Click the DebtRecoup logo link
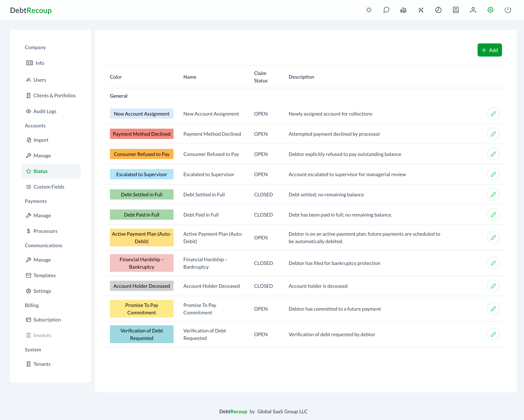The height and width of the screenshot is (420, 524). [31, 10]
